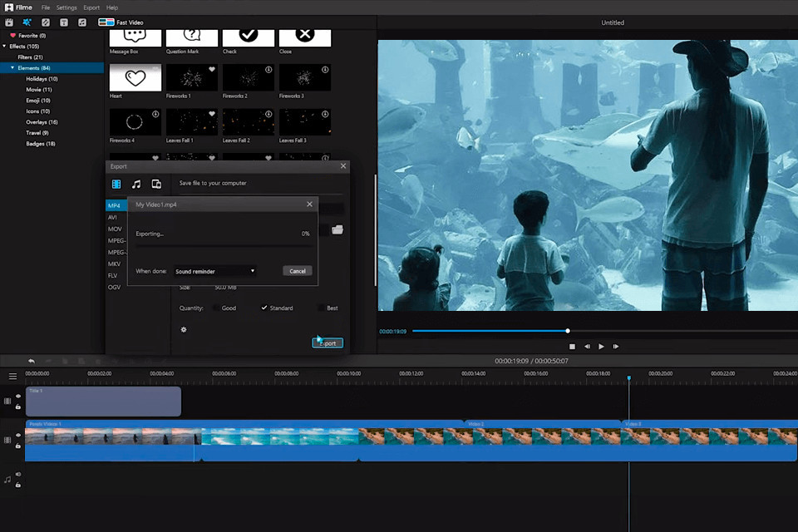Screen dimensions: 798x532
Task: Browse output folder with folder icon
Action: pos(337,229)
